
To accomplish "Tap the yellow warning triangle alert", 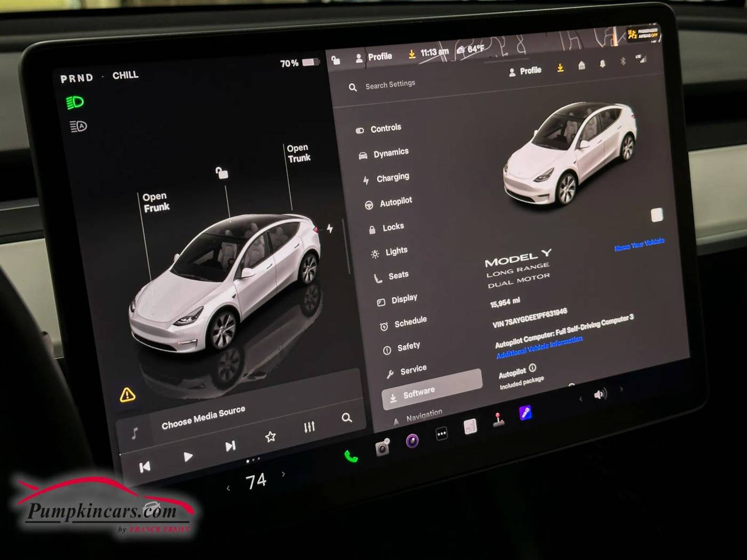I will [x=127, y=395].
